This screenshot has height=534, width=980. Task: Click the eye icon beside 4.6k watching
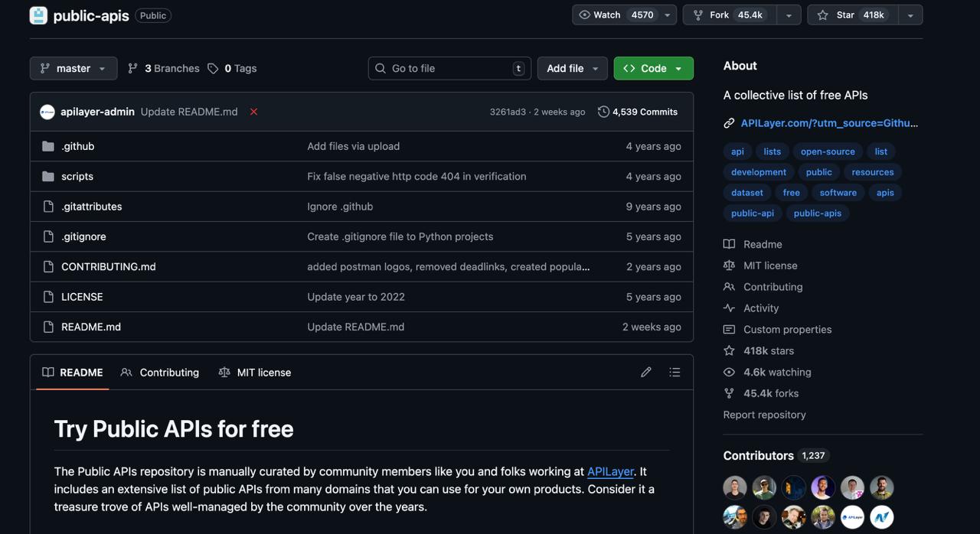point(729,372)
